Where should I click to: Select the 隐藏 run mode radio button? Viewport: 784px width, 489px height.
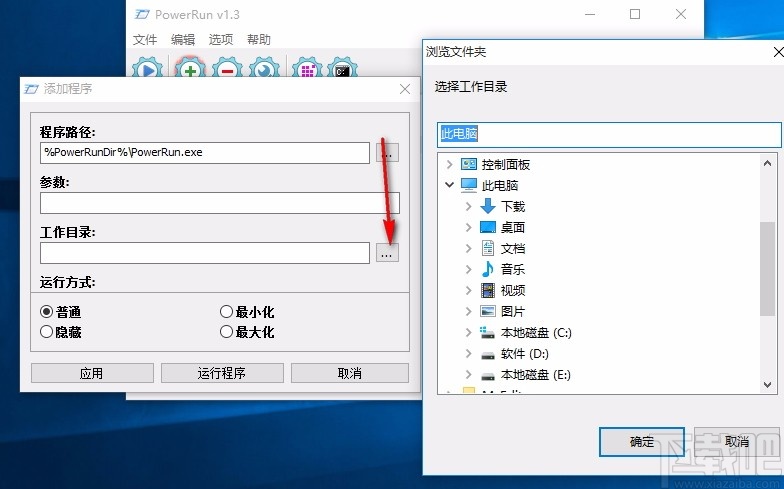coord(46,332)
